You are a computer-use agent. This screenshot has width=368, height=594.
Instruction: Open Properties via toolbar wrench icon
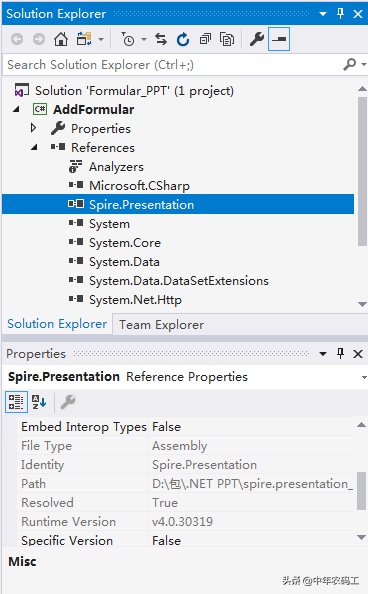257,39
